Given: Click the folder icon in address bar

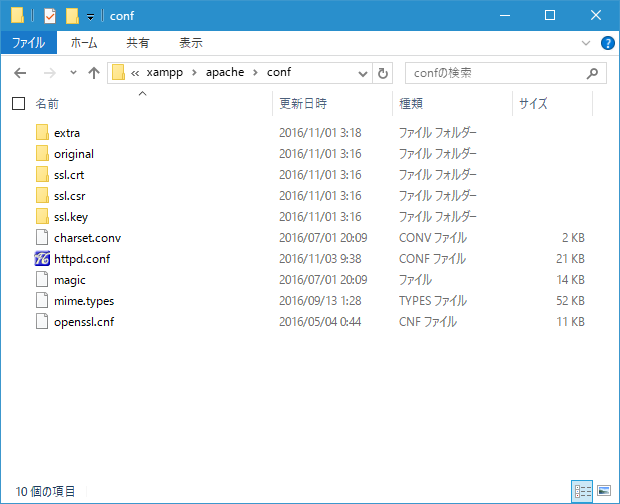Looking at the screenshot, I should (118, 73).
